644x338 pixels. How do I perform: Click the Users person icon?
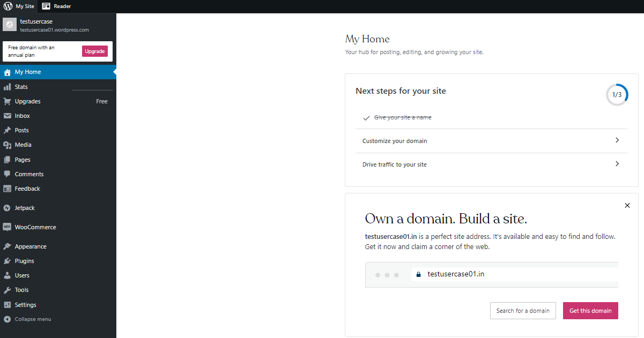(x=8, y=275)
